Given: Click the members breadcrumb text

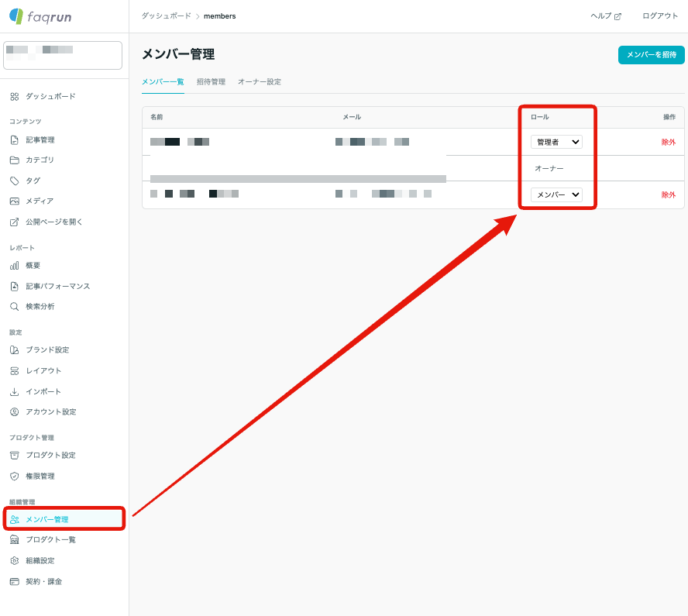Looking at the screenshot, I should click(220, 16).
